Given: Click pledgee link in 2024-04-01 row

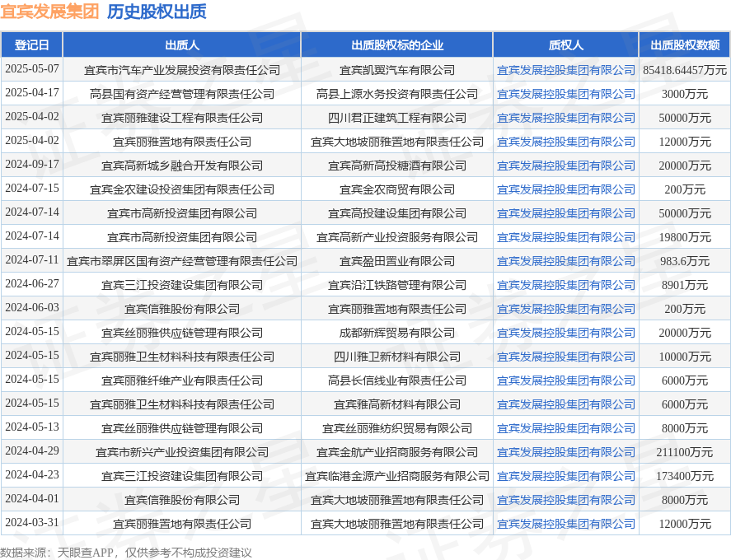Looking at the screenshot, I should coord(566,500).
